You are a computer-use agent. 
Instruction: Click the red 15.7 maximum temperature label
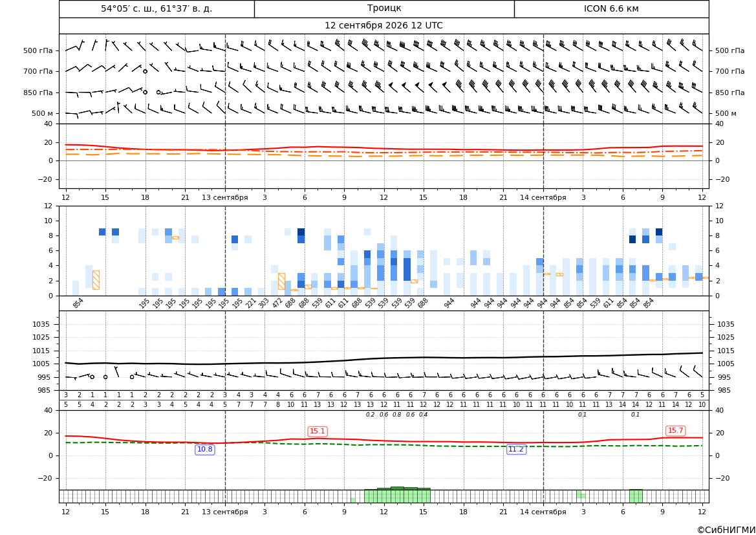(675, 431)
